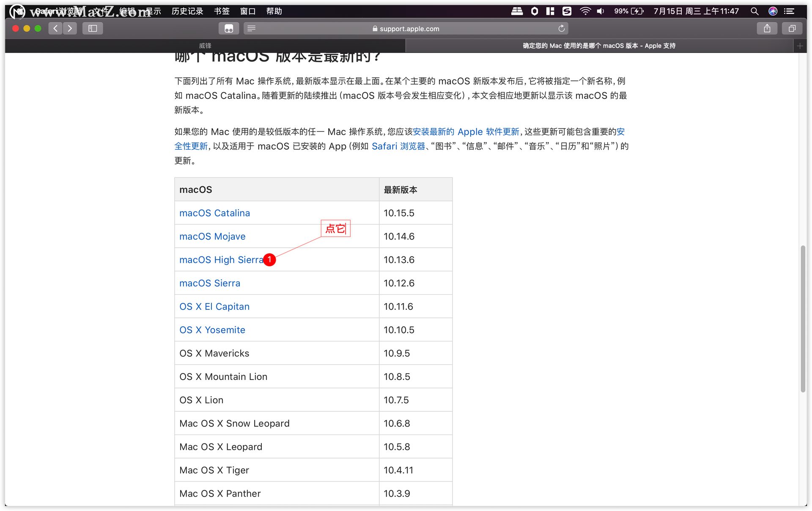Click the hexagon menu bar icon
The width and height of the screenshot is (812, 511).
click(x=535, y=11)
